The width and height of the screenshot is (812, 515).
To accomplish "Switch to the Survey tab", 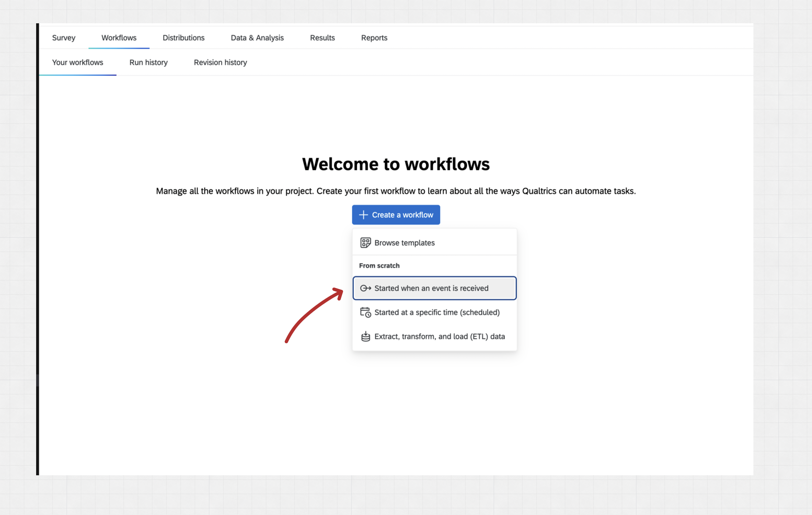I will 64,38.
